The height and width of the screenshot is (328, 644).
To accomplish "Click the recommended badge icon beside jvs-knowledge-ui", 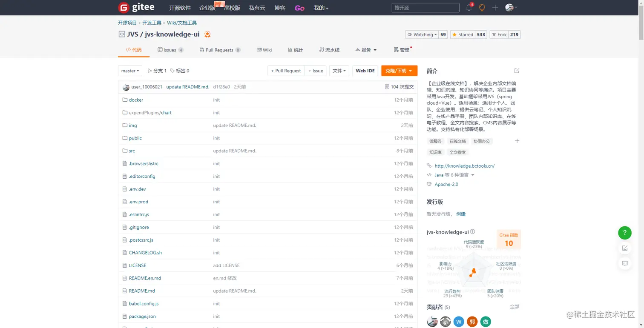I will (207, 34).
